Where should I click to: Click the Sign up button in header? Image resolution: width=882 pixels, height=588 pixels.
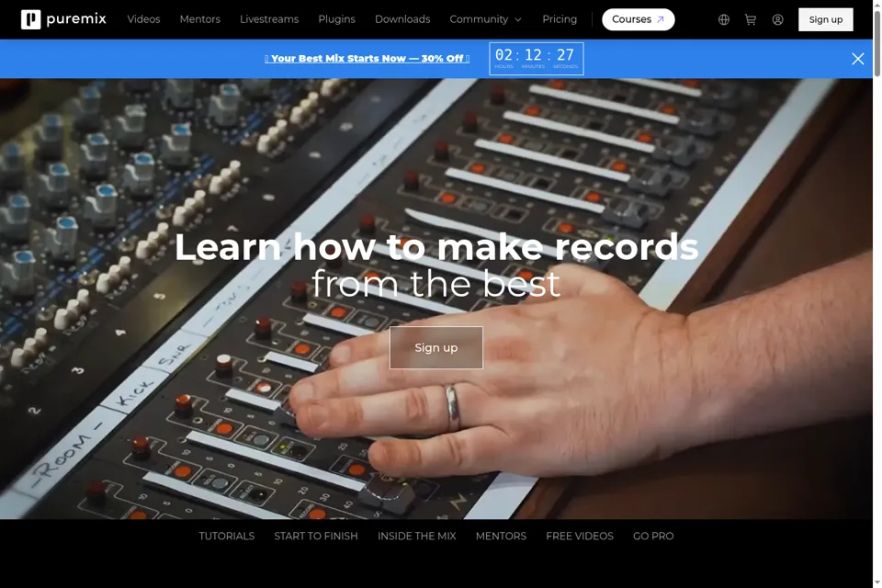(x=825, y=19)
